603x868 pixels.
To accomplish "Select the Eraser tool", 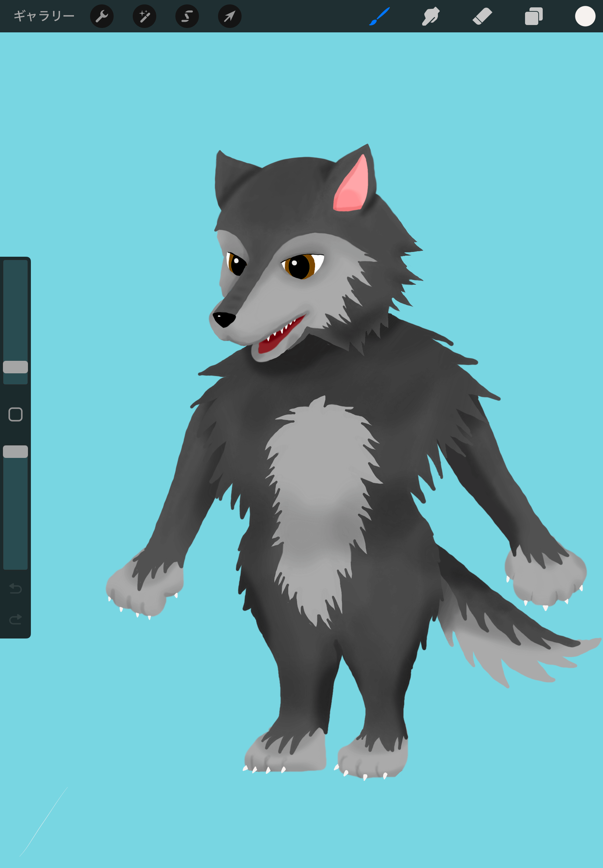I will pos(482,16).
